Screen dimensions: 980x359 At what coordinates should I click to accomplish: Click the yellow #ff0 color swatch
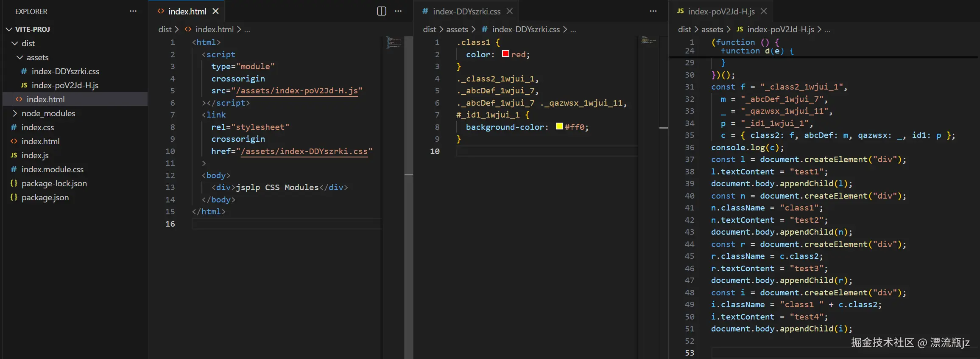pyautogui.click(x=559, y=126)
